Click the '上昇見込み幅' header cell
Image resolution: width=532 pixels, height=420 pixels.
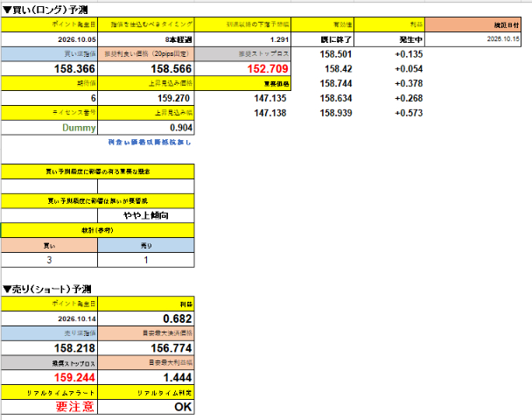coord(146,113)
